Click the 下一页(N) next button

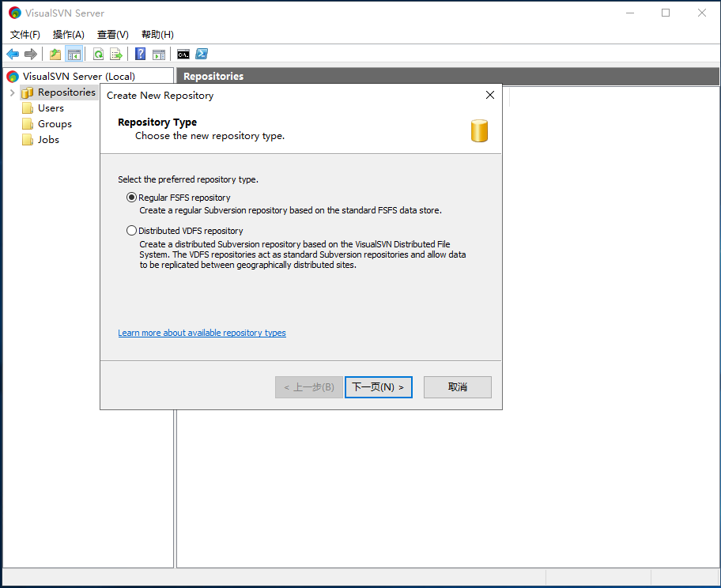coord(379,387)
